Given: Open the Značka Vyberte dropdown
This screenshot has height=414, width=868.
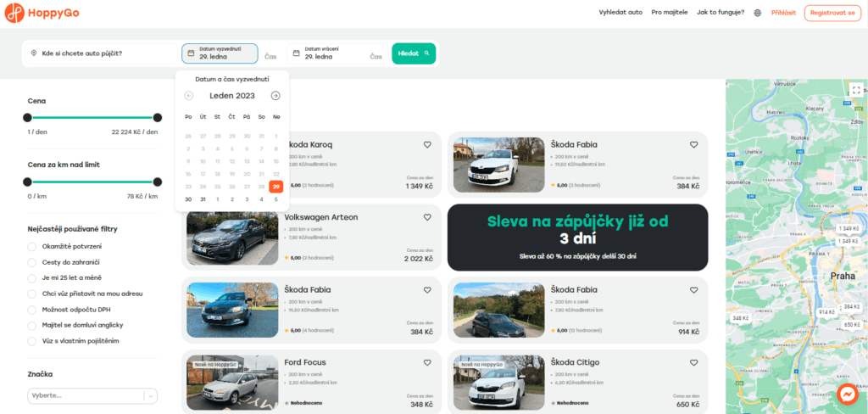Looking at the screenshot, I should [92, 395].
